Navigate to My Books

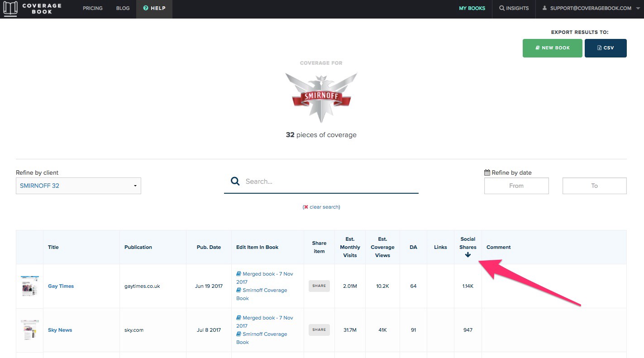472,8
